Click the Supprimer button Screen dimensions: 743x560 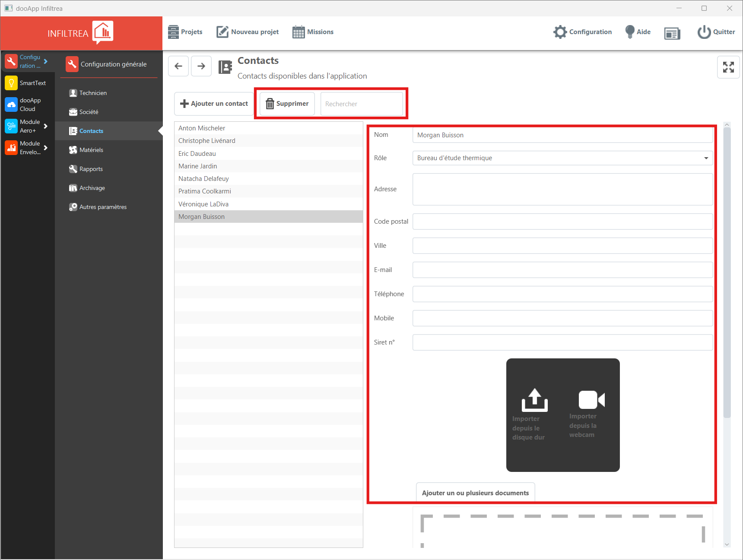pos(287,104)
